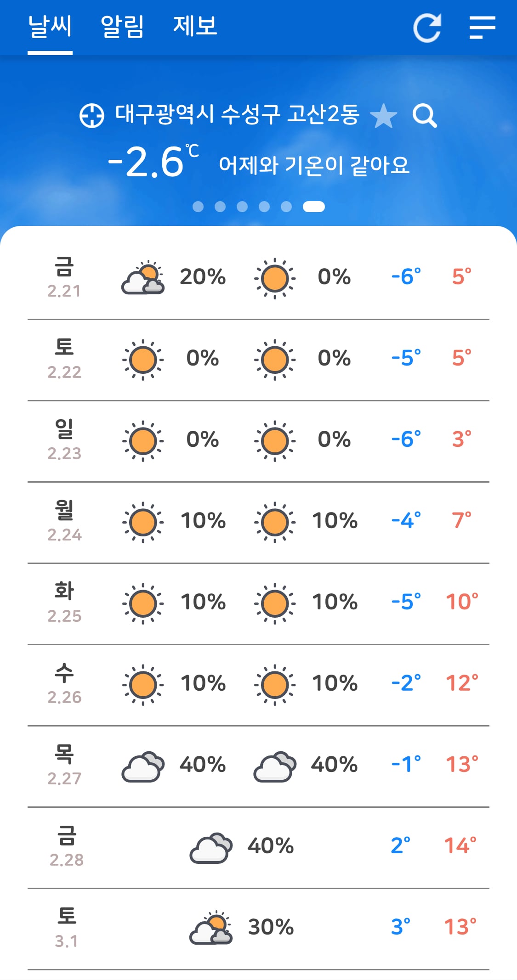The image size is (517, 980).
Task: Switch to the 제보 tab
Action: 195,26
